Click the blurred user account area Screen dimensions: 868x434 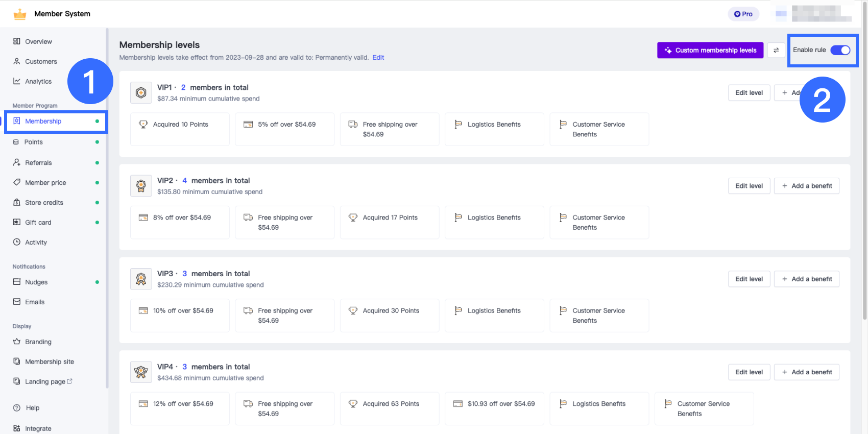814,14
